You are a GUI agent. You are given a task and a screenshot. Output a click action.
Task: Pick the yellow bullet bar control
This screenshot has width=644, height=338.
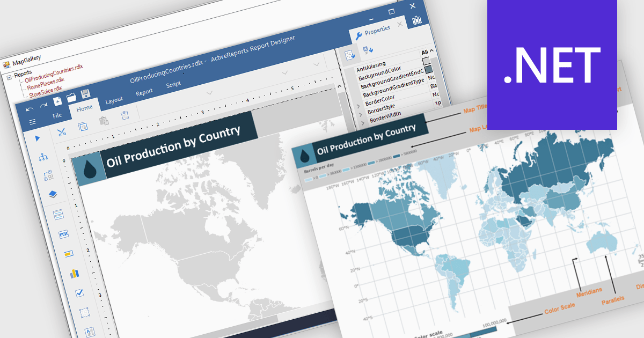coord(68,253)
